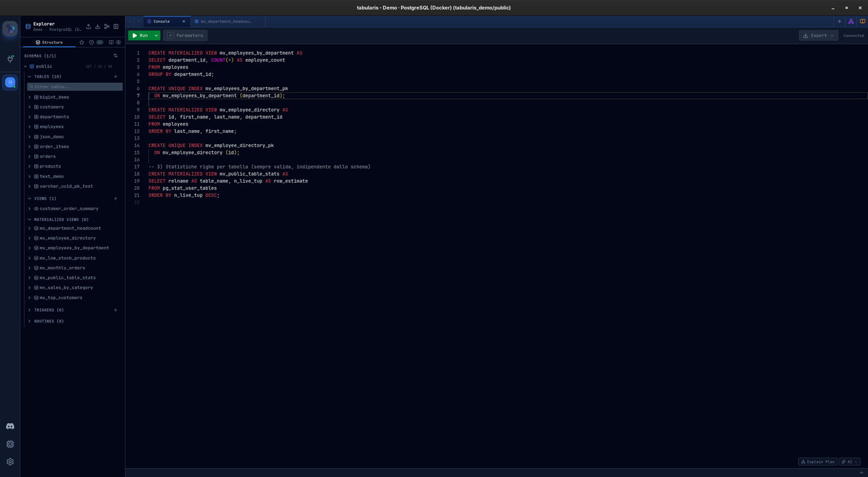The image size is (868, 477).
Task: Select the customer_order_summary view
Action: pyautogui.click(x=69, y=209)
